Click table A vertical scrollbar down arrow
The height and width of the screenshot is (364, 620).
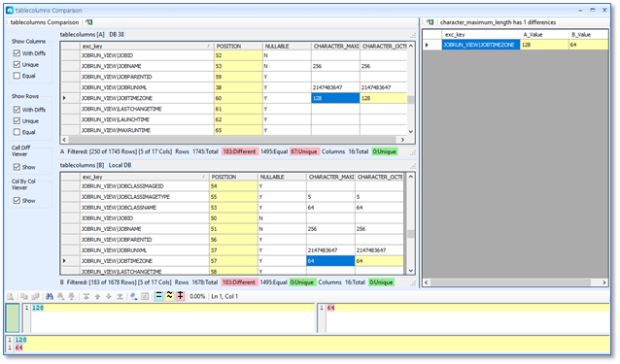pos(411,131)
